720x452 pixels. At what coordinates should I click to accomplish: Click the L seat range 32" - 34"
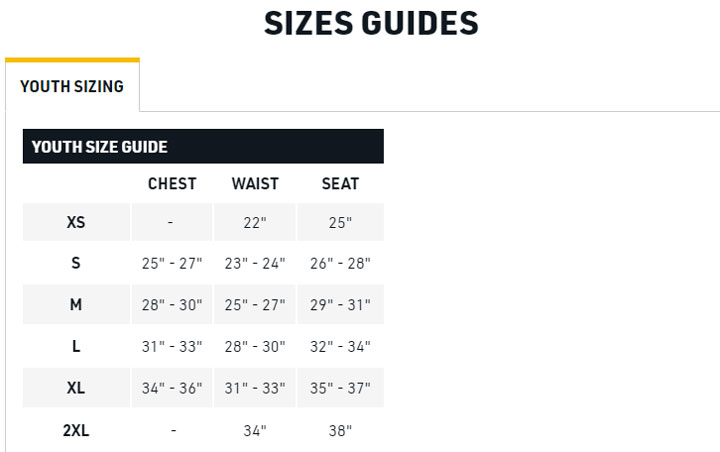click(x=340, y=346)
